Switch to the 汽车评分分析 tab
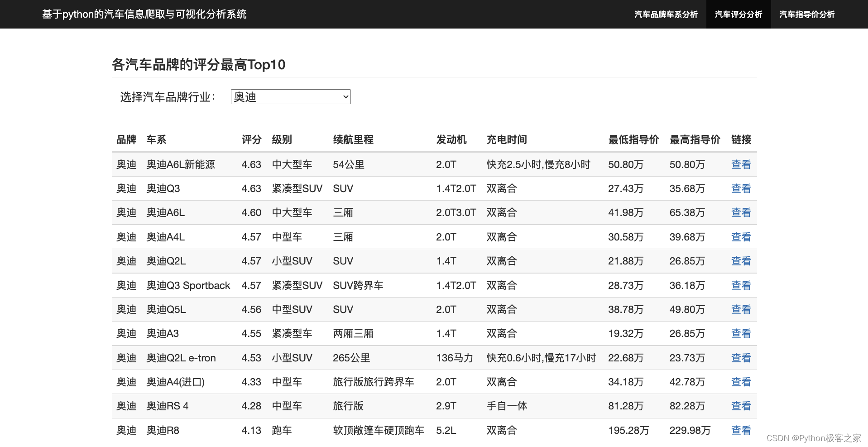The width and height of the screenshot is (868, 447). pyautogui.click(x=739, y=14)
